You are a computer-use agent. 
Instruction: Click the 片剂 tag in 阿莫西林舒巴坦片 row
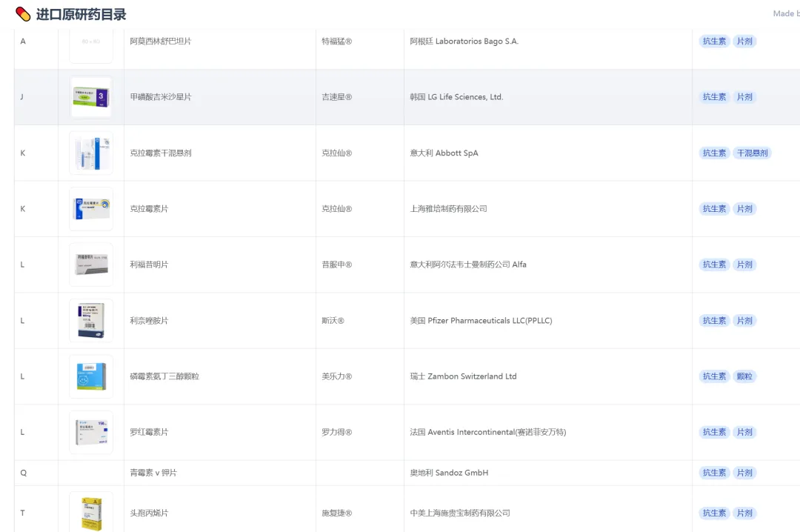(744, 41)
